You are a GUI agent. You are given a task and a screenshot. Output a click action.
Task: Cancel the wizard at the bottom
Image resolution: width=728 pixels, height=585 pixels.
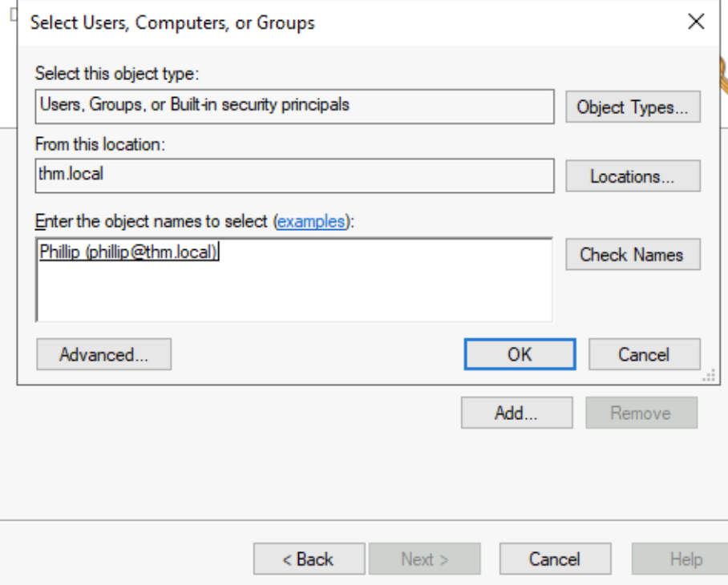pos(555,559)
